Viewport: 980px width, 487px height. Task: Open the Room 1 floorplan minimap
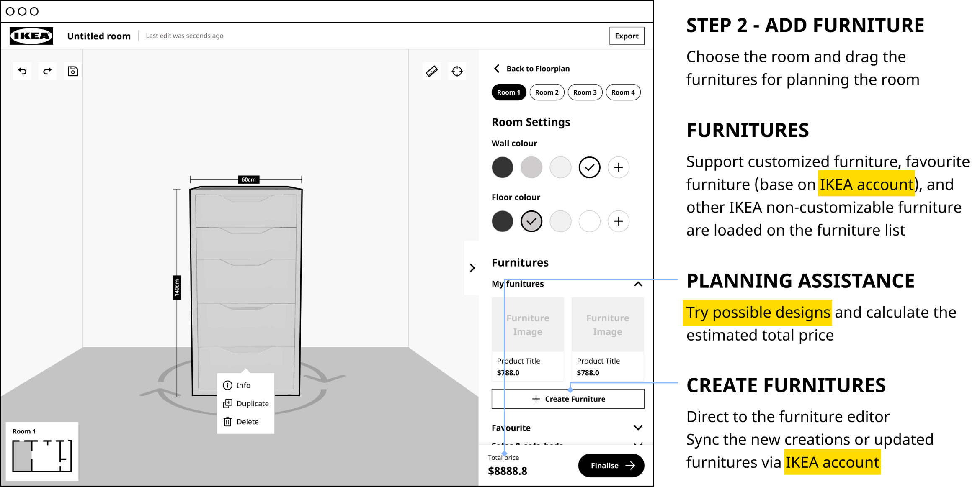point(42,451)
